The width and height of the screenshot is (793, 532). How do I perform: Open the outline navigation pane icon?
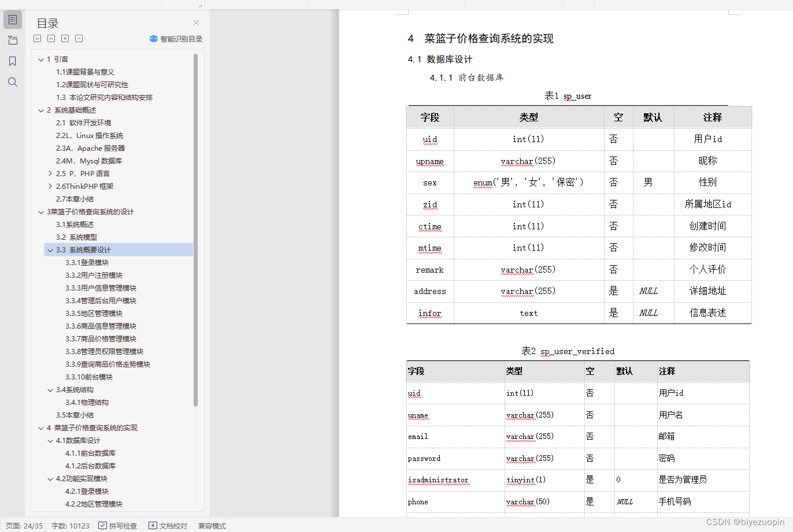[13, 20]
